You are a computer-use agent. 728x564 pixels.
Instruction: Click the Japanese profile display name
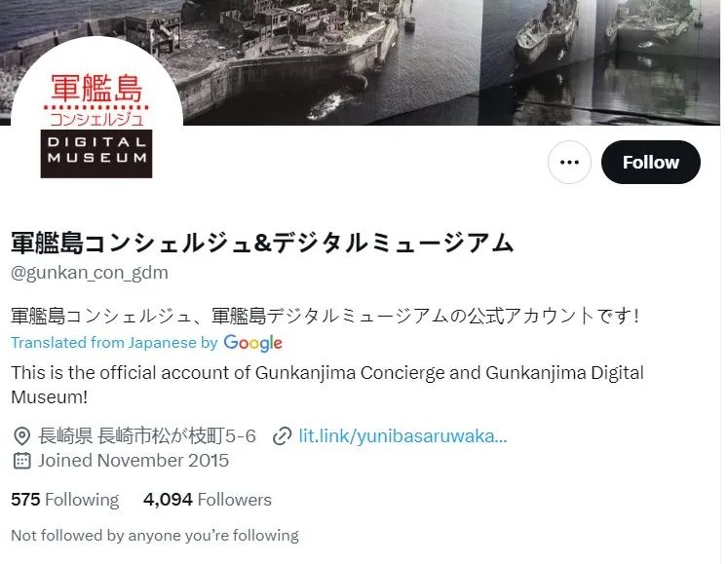pos(262,243)
